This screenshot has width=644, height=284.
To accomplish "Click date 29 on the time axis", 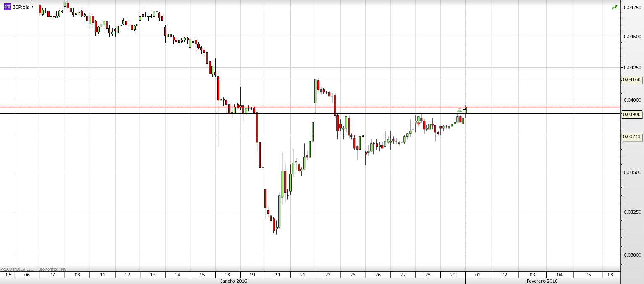I will (x=453, y=275).
